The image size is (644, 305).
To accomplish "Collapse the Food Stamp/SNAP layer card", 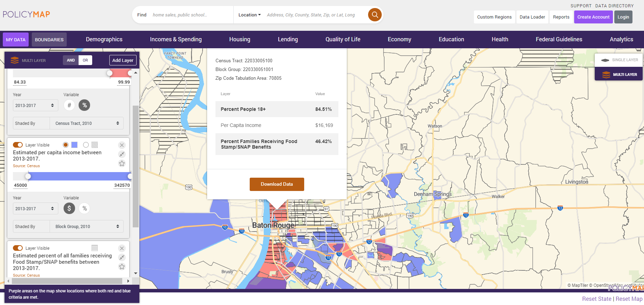I will coord(122,257).
